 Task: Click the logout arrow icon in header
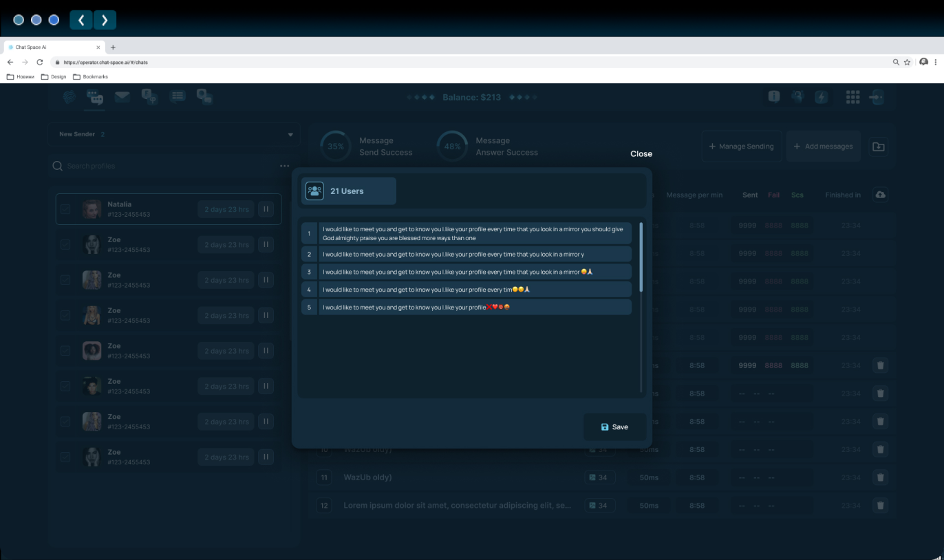click(x=877, y=97)
